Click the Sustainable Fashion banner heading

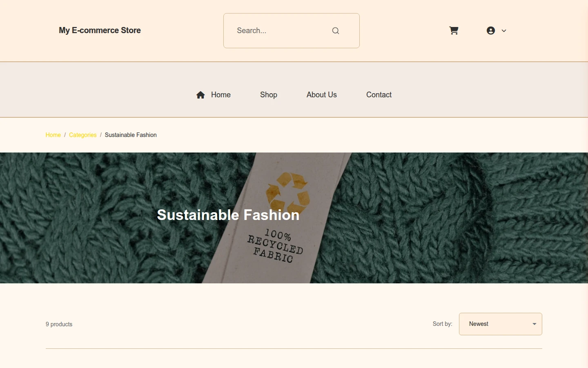tap(228, 215)
